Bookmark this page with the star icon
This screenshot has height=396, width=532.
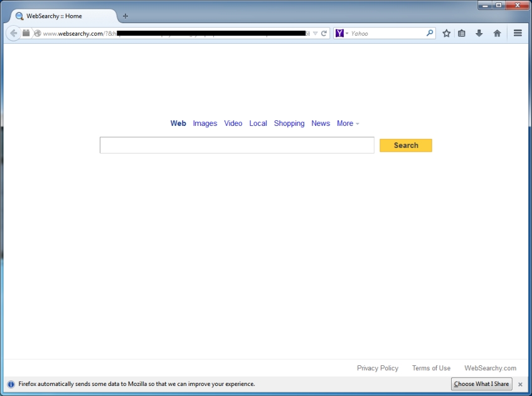[x=447, y=33]
